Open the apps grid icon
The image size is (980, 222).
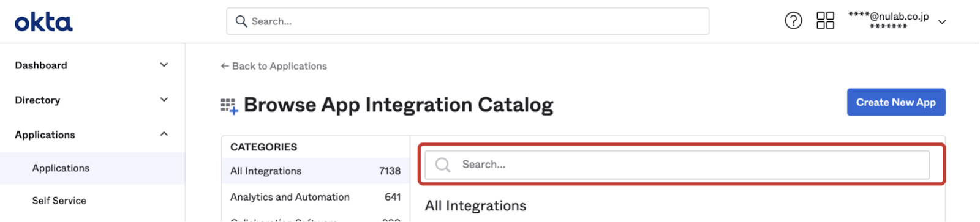point(825,21)
